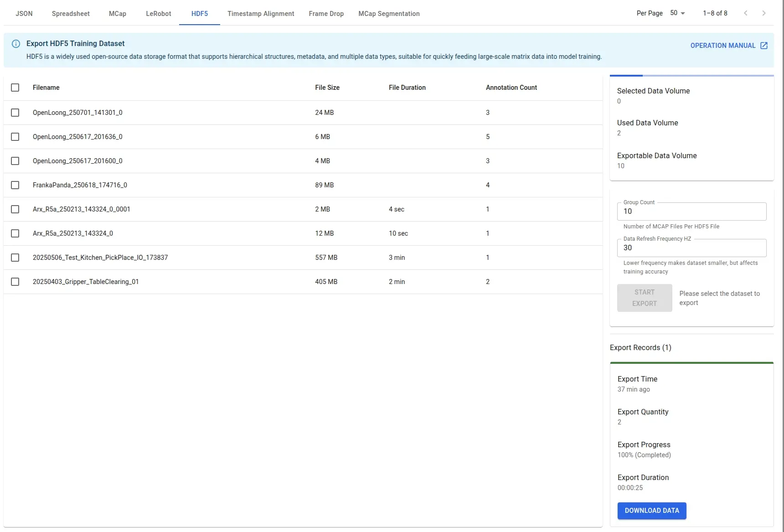Image resolution: width=784 pixels, height=532 pixels.
Task: Switch to the LeRobot tab
Action: (x=159, y=14)
